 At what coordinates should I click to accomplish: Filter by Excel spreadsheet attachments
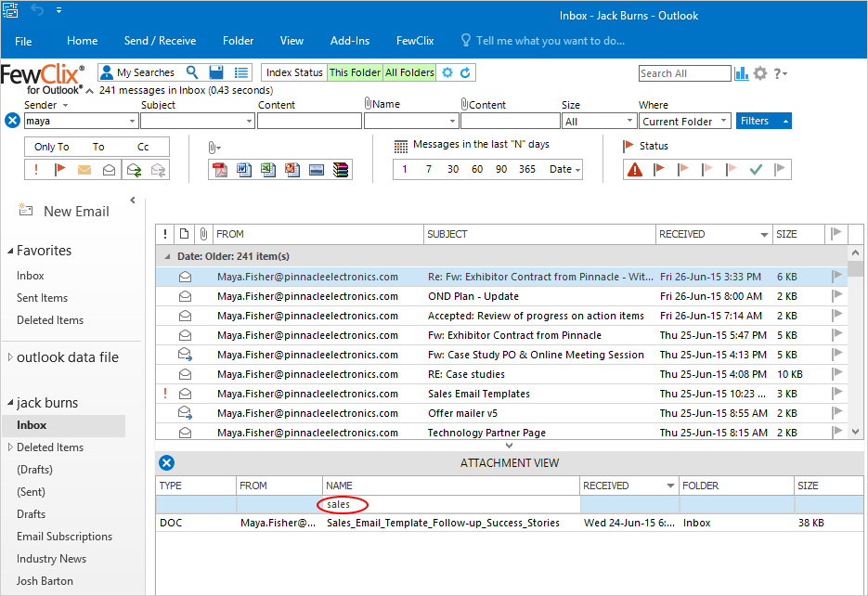click(x=268, y=169)
